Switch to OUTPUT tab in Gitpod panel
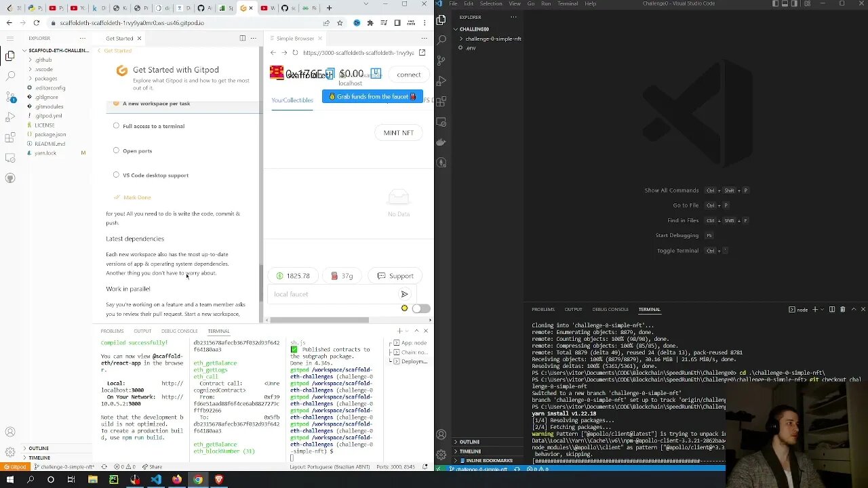 tap(142, 331)
